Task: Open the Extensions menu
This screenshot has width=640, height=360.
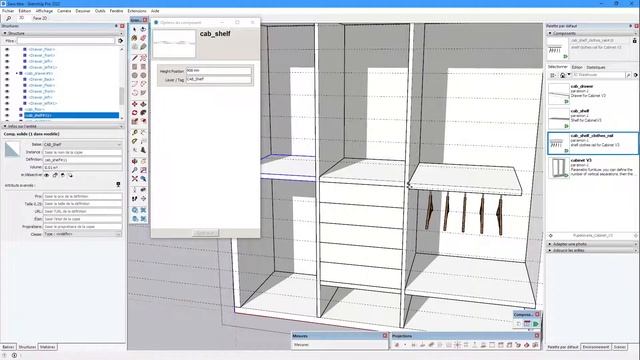Action: coord(137,11)
